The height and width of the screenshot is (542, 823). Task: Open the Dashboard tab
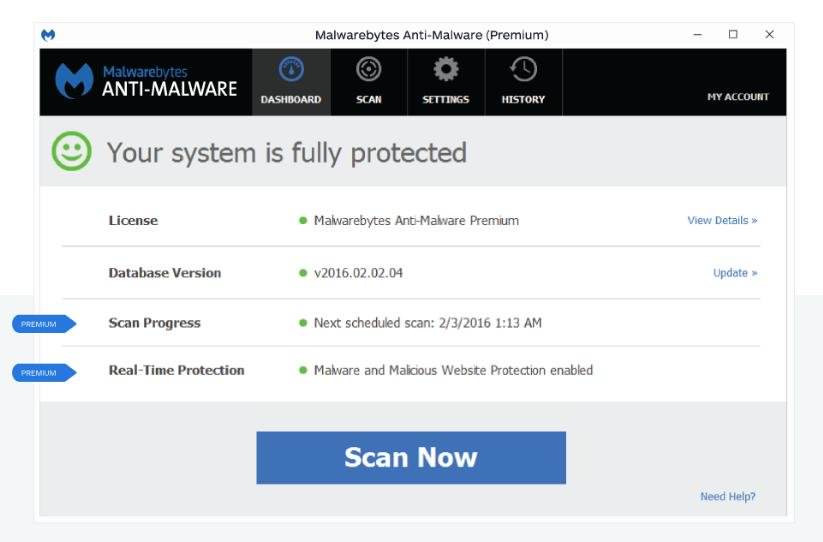tap(291, 82)
